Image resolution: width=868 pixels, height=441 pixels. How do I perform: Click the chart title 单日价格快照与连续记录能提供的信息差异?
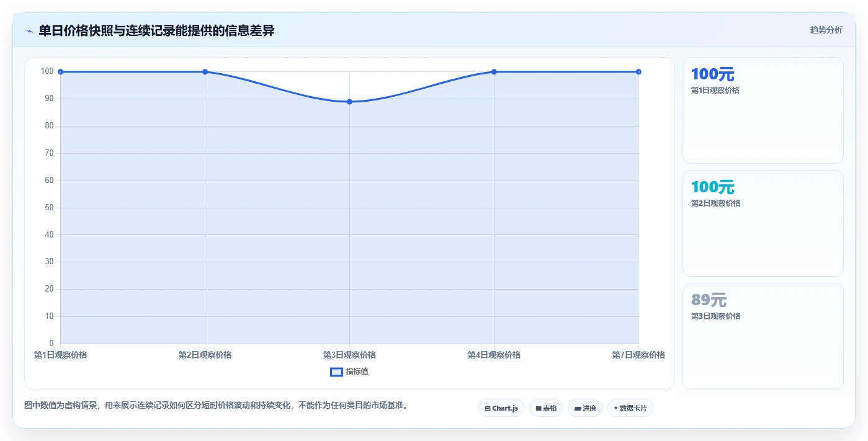(x=156, y=30)
